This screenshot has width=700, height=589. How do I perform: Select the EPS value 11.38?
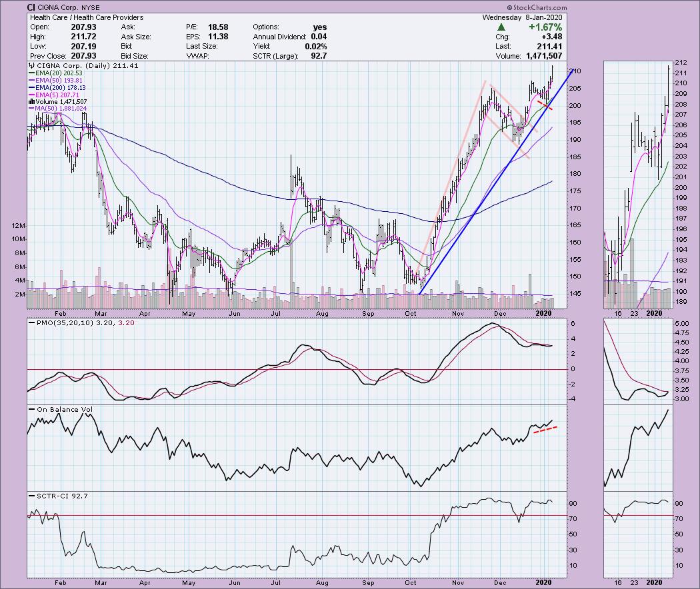click(x=218, y=37)
